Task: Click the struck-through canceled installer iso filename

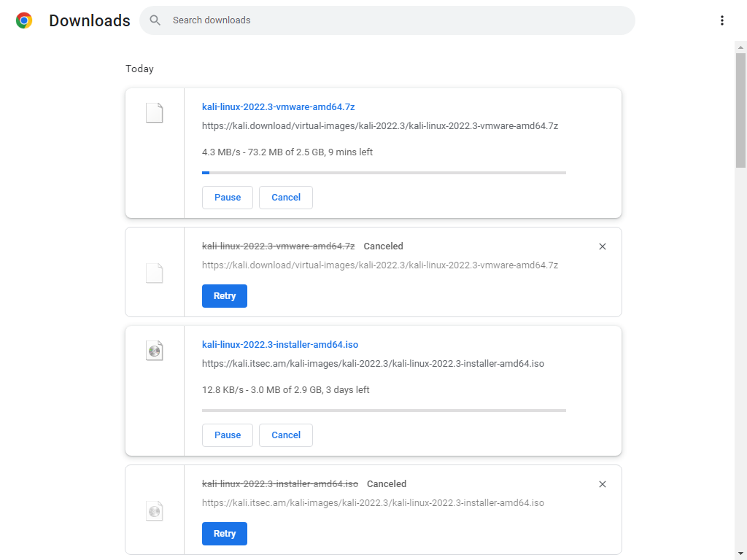Action: pos(280,484)
